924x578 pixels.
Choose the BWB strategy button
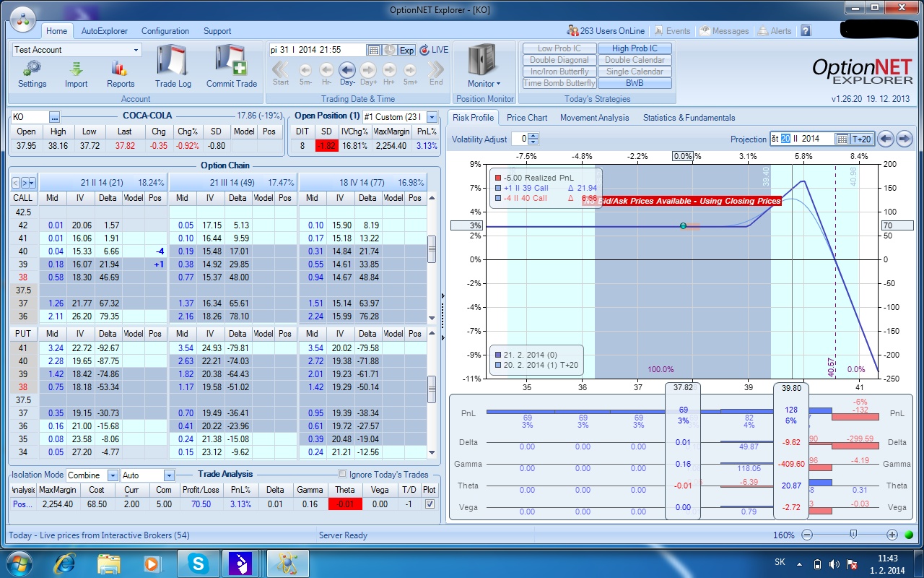tap(635, 83)
